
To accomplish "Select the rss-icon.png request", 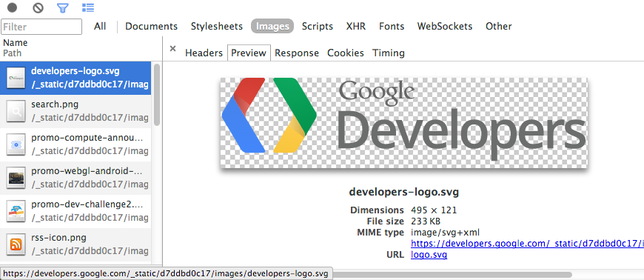I will (76, 244).
